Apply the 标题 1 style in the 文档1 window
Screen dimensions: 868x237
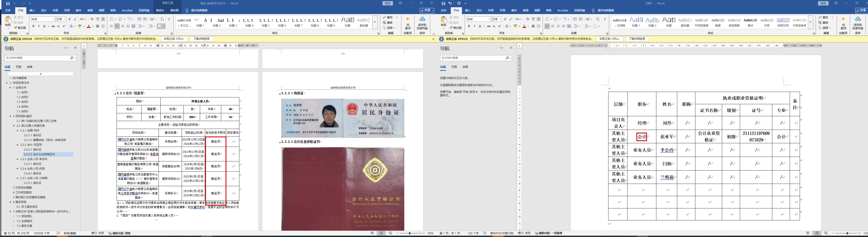(636, 22)
